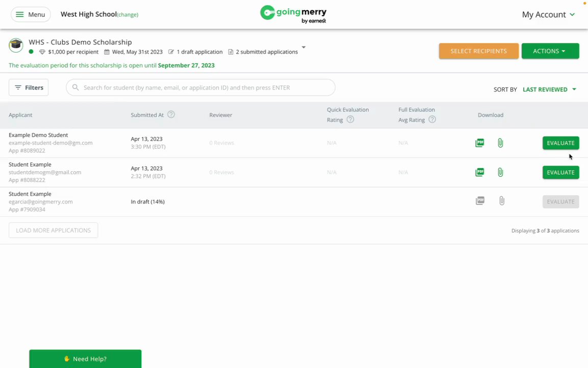
Task: Download attachments for App #8088222
Action: tap(500, 172)
